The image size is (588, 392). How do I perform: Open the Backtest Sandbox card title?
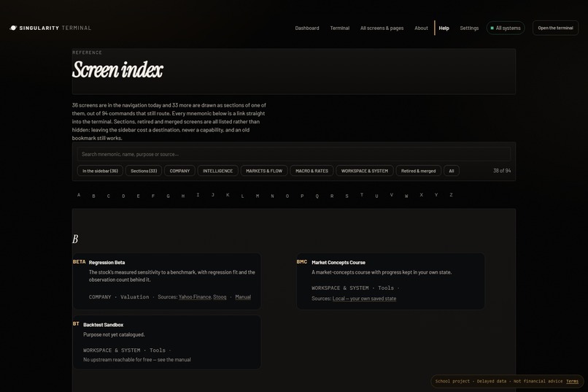[x=103, y=325]
